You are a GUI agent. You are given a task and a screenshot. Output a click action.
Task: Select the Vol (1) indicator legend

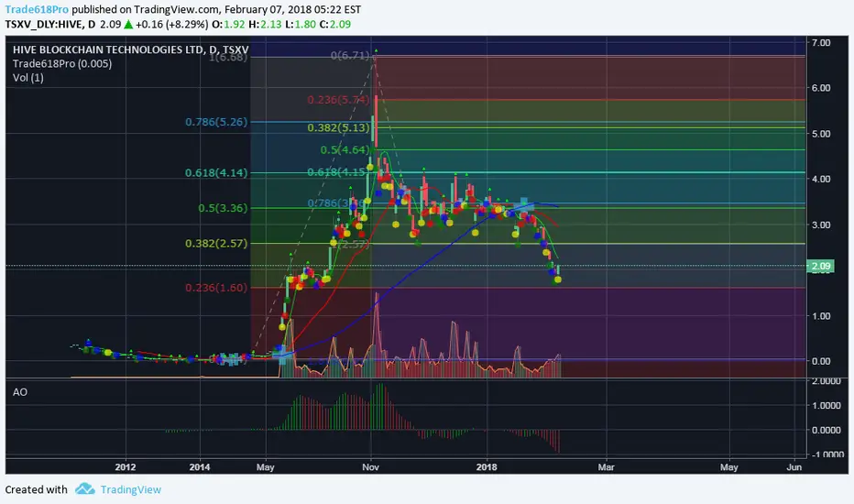[x=28, y=77]
